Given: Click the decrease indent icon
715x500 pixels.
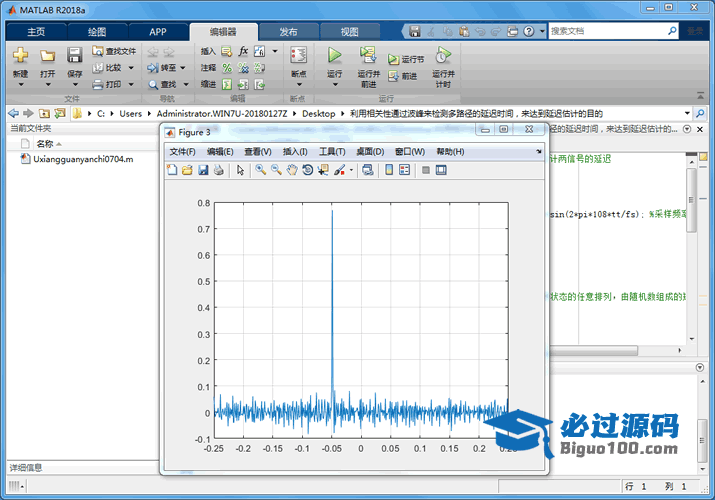Looking at the screenshot, I should point(260,84).
